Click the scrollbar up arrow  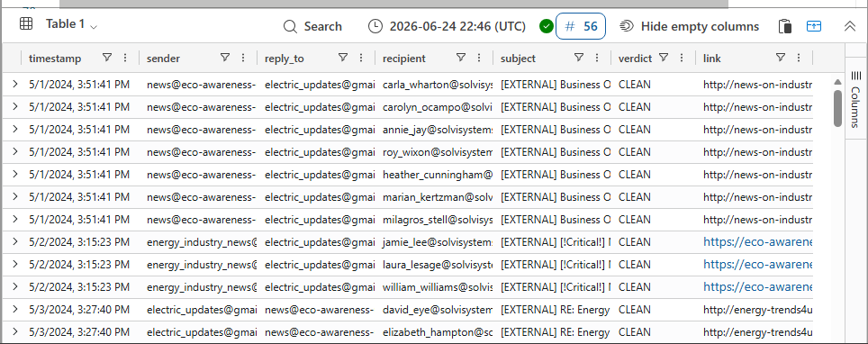(837, 82)
